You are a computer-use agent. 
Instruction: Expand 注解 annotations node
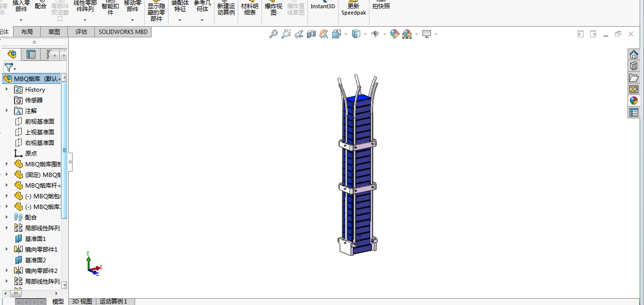pos(7,111)
